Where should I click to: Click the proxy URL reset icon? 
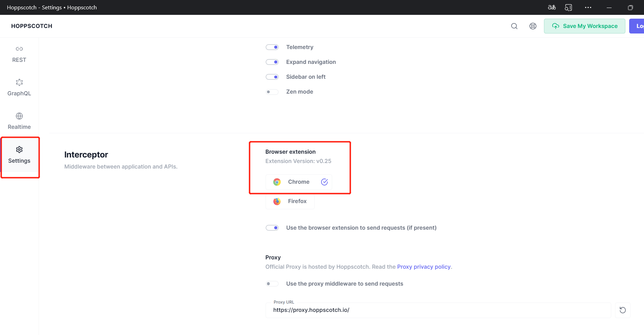(622, 310)
